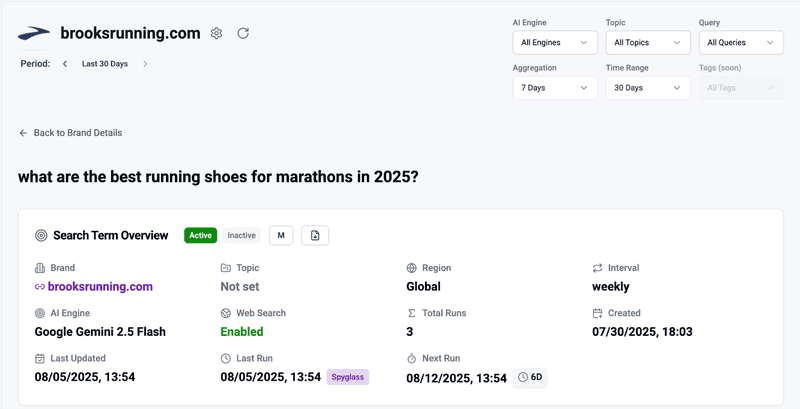Open the AI Engine dropdown

pos(554,42)
